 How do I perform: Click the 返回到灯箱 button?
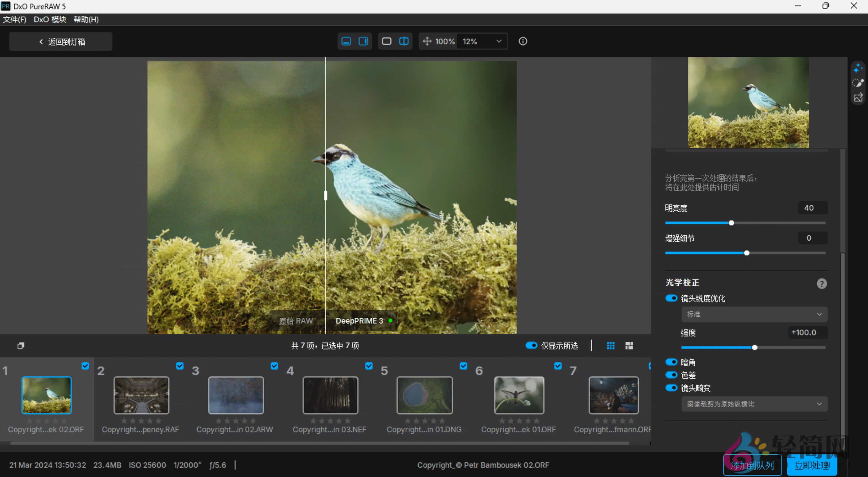point(61,41)
